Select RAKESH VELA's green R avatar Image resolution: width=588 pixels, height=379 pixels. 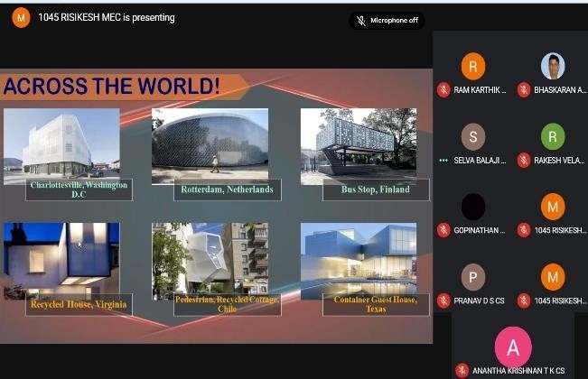553,136
